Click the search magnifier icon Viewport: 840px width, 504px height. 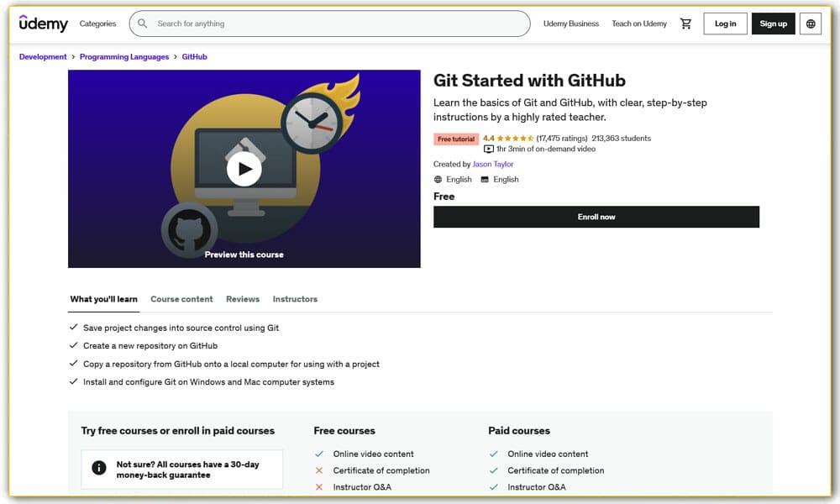coord(141,24)
